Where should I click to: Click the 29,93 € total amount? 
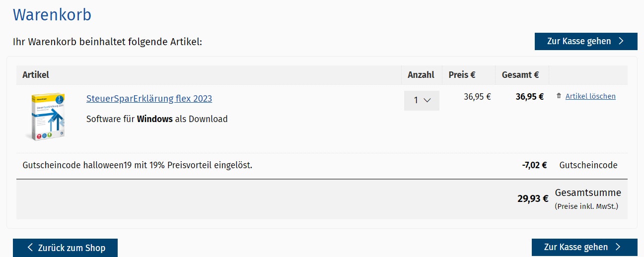533,199
